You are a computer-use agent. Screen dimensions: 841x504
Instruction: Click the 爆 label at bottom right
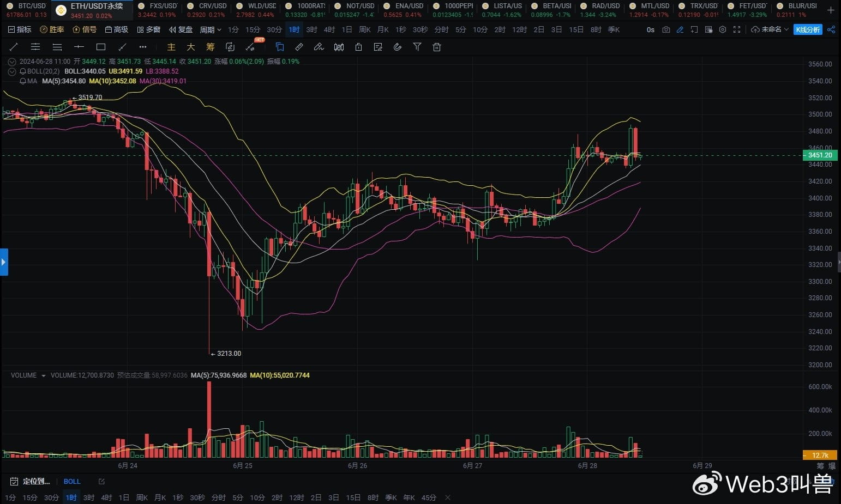point(832,466)
